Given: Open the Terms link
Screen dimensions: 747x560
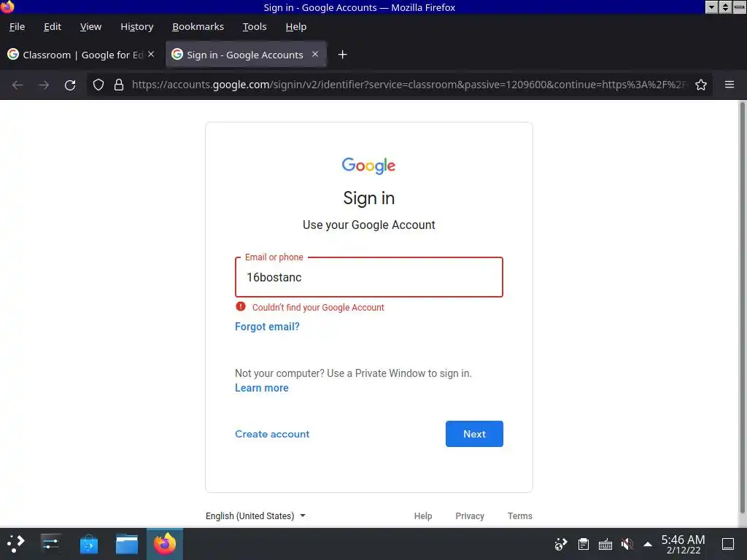Looking at the screenshot, I should 519,516.
